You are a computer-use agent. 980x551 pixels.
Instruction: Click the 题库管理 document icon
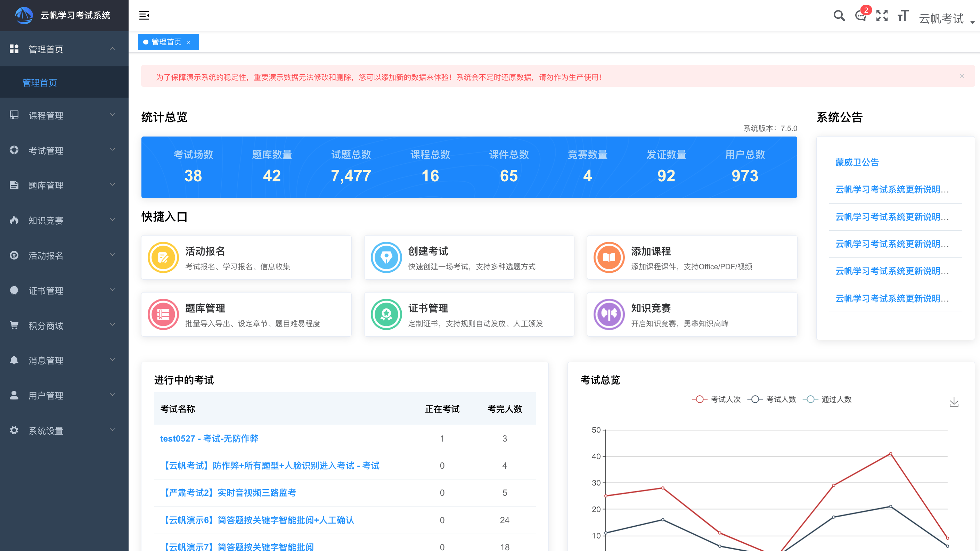click(x=14, y=185)
